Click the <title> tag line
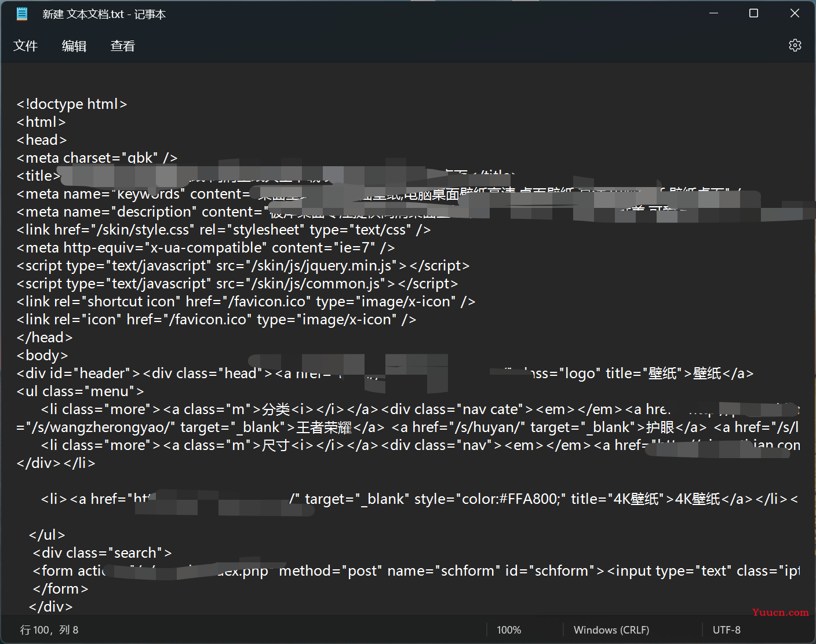The width and height of the screenshot is (816, 644). (x=267, y=175)
